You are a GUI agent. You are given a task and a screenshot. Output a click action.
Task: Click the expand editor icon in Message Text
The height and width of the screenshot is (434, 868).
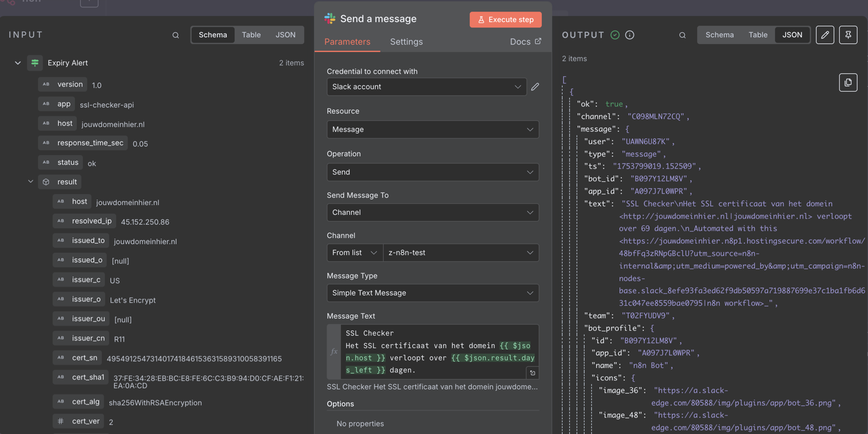point(533,373)
